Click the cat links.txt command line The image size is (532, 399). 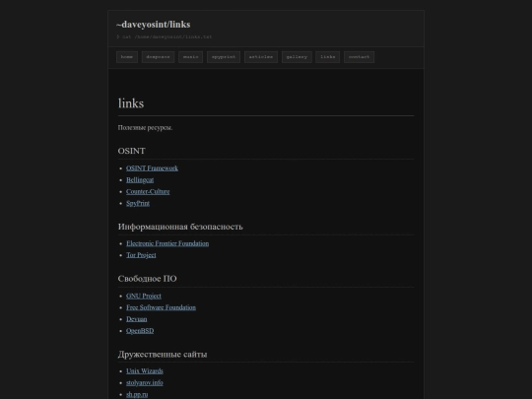(165, 36)
